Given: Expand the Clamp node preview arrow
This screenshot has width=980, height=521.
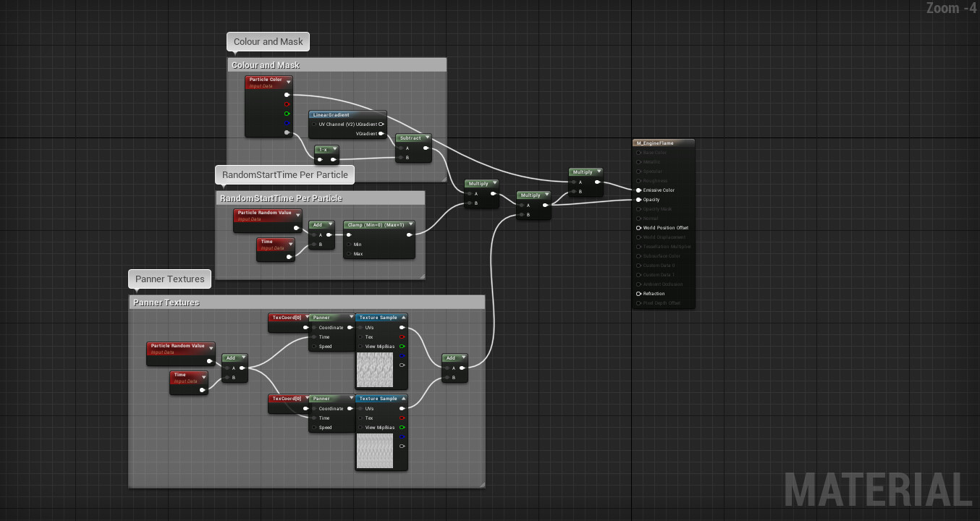Looking at the screenshot, I should [411, 224].
